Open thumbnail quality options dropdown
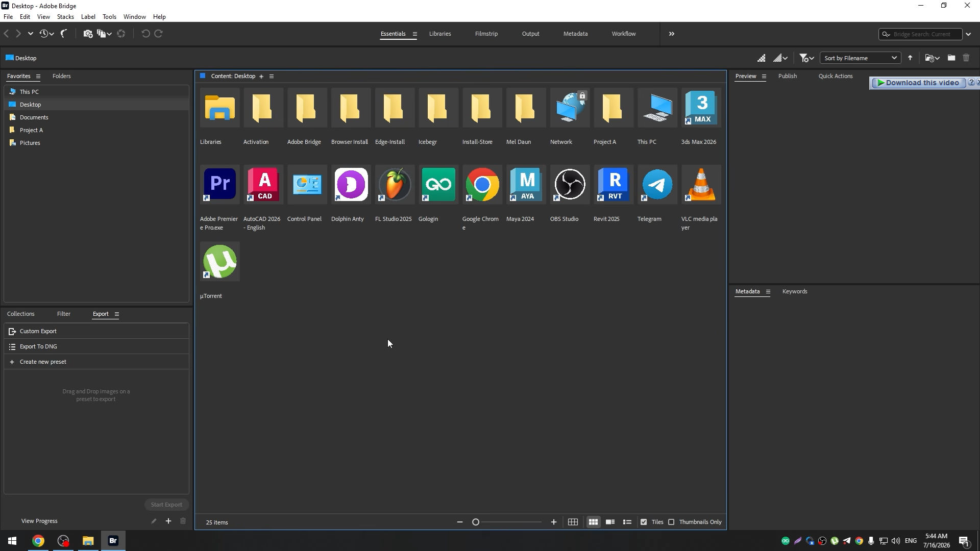The height and width of the screenshot is (551, 980). (781, 58)
